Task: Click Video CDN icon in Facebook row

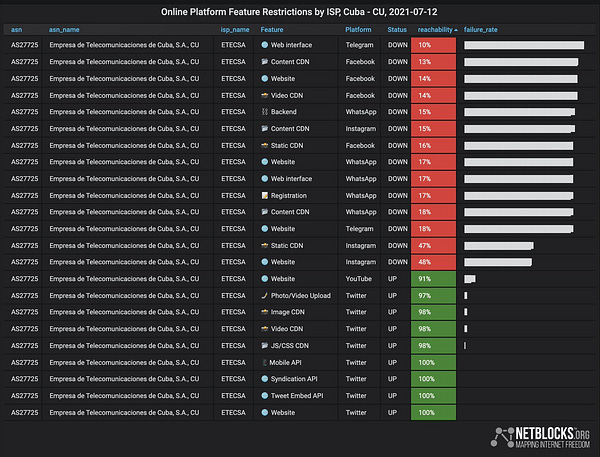Action: click(264, 95)
